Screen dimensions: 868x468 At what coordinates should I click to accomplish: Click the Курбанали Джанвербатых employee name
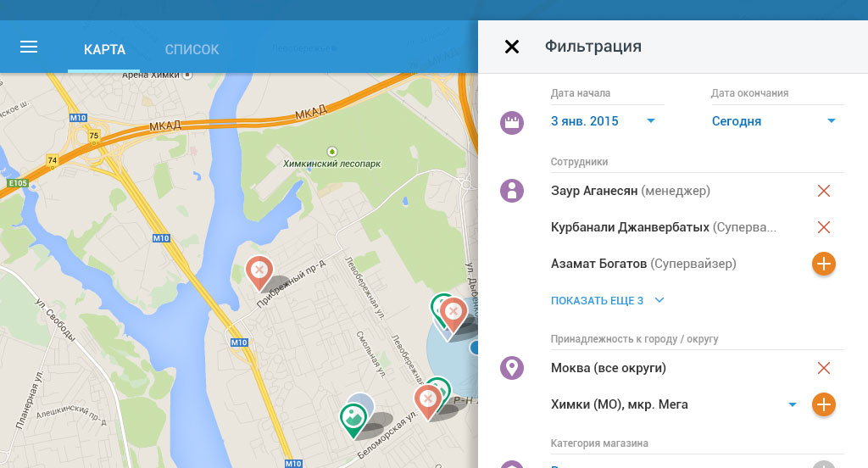630,227
